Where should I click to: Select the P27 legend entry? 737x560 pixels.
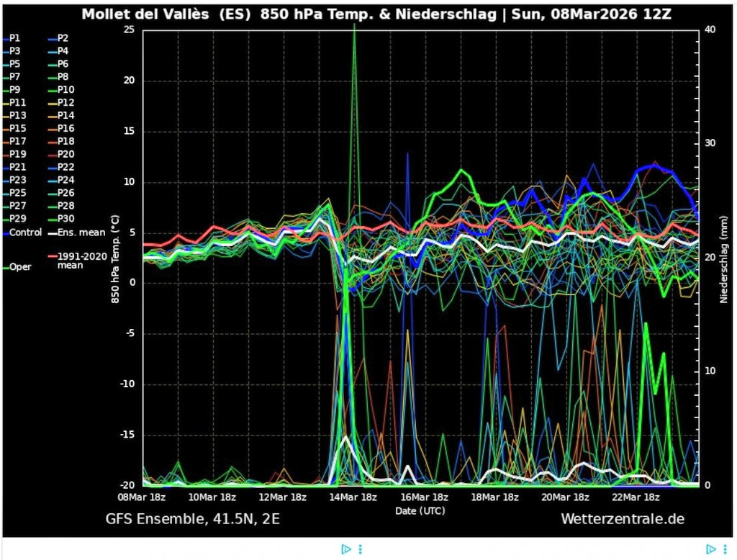point(14,205)
